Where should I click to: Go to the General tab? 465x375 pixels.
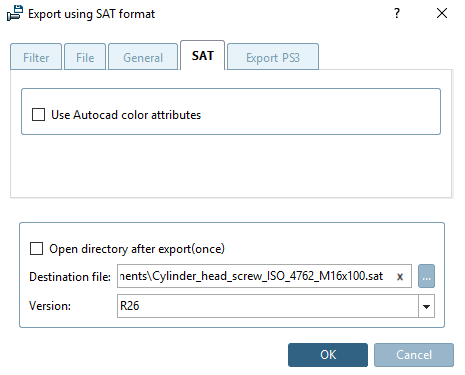pos(143,57)
